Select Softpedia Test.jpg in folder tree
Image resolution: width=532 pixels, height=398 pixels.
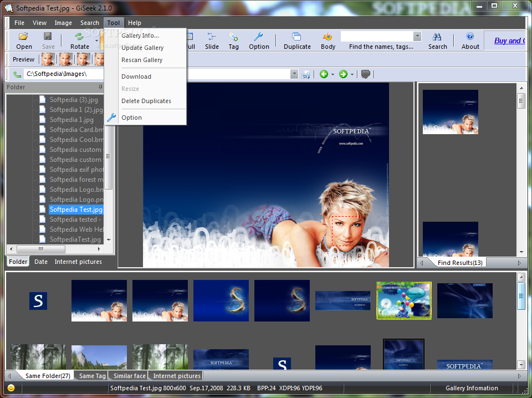pyautogui.click(x=76, y=210)
